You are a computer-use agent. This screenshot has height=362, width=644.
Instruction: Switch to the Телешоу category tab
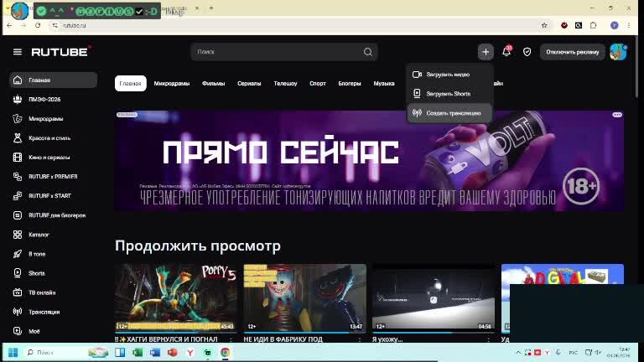click(x=285, y=83)
